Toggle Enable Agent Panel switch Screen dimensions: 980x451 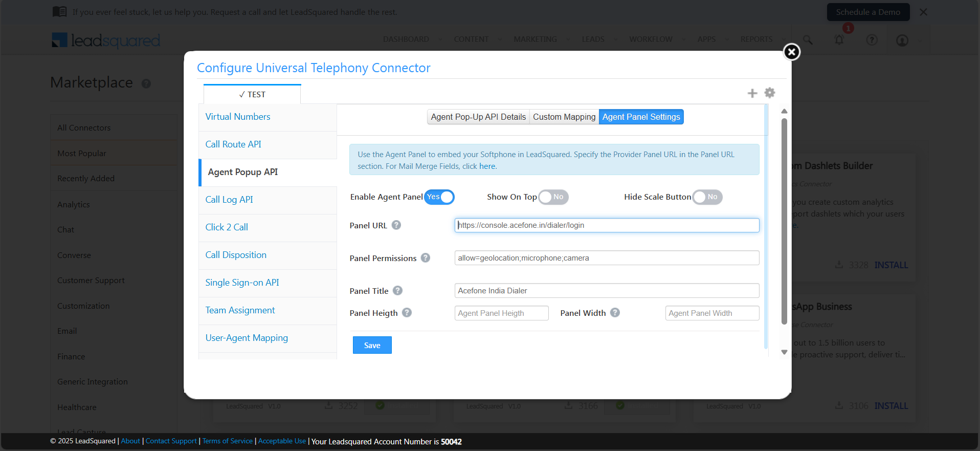tap(439, 197)
